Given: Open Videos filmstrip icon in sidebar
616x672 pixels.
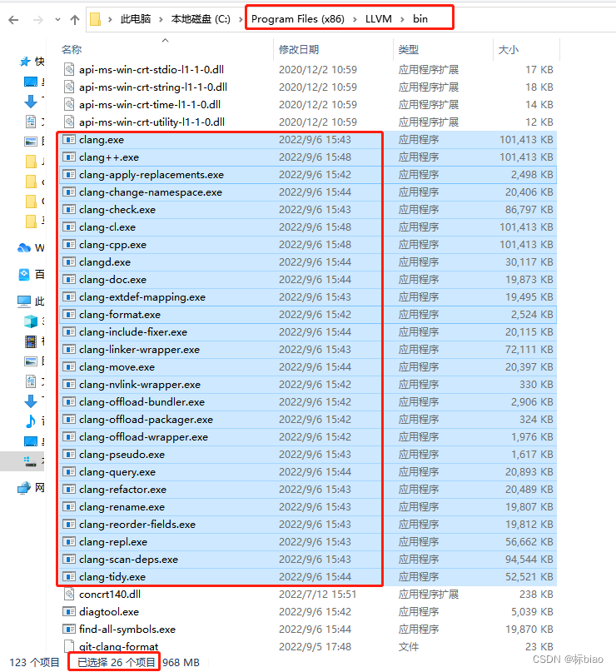Looking at the screenshot, I should pyautogui.click(x=31, y=341).
